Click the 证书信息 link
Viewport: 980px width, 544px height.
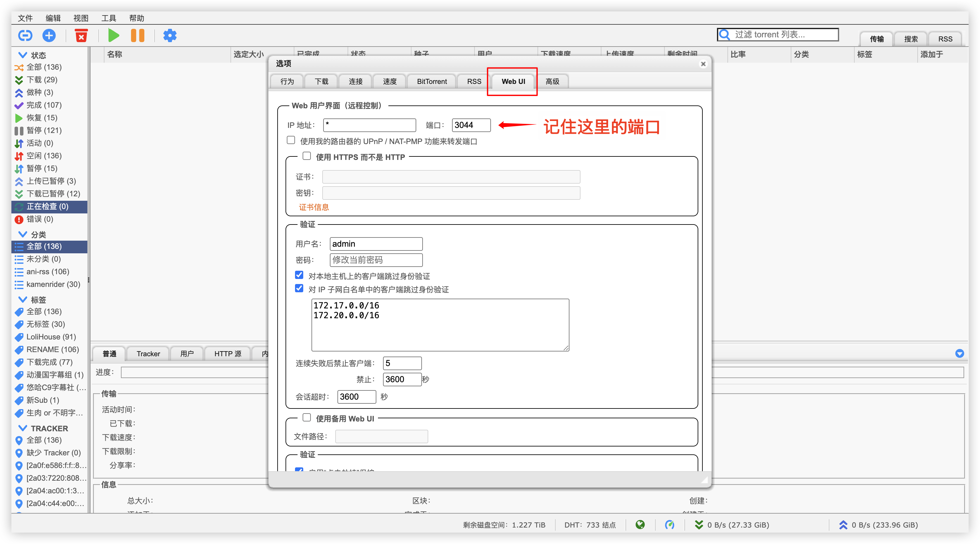pos(314,207)
